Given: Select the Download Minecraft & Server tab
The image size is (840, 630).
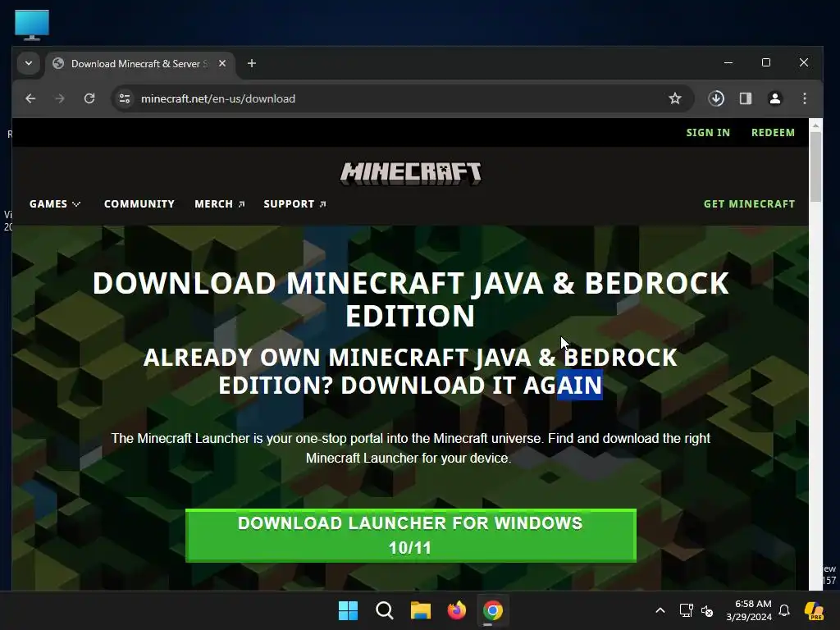Looking at the screenshot, I should (x=139, y=64).
